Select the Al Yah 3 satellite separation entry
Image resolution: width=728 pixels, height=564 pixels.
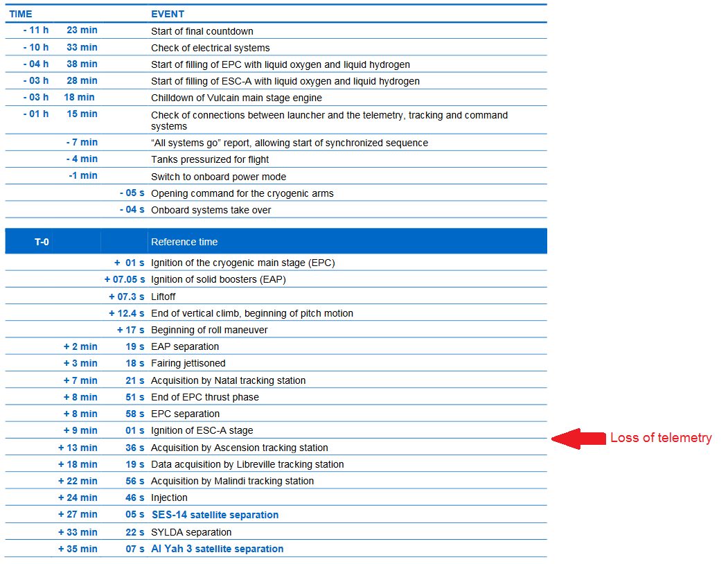(217, 549)
